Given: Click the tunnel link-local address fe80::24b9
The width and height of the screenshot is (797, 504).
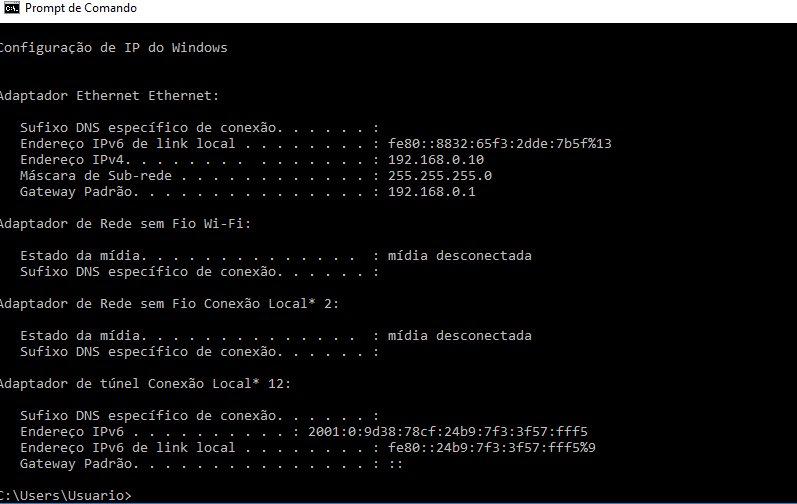Looking at the screenshot, I should (x=492, y=448).
